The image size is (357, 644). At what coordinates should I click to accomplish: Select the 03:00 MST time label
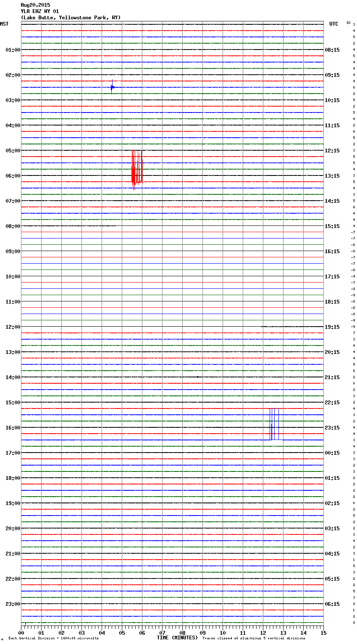tap(13, 100)
